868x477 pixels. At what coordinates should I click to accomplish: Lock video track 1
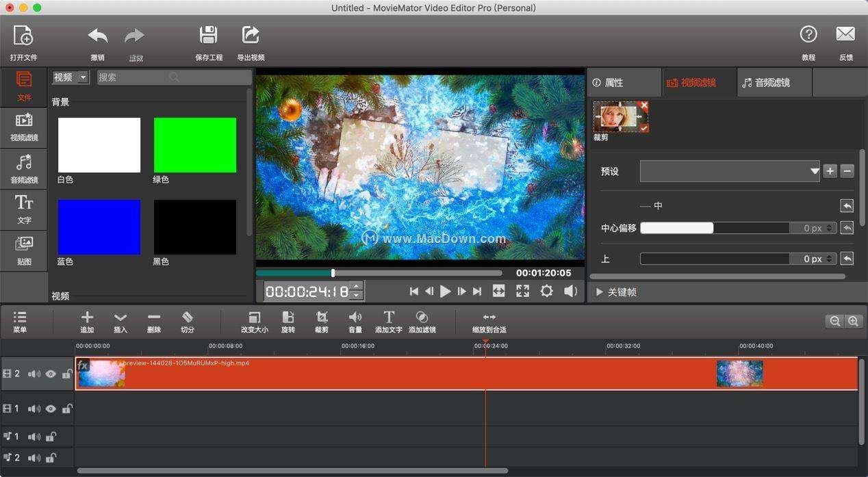[67, 409]
